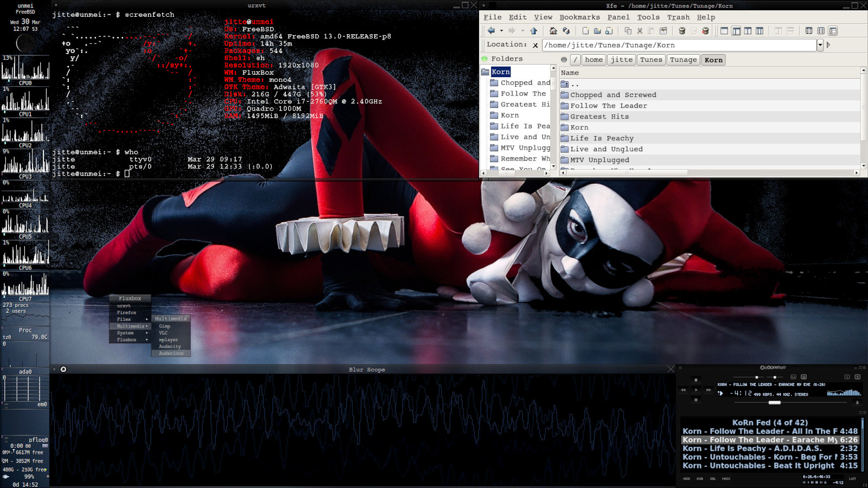Refresh the Xfe panel contents
The height and width of the screenshot is (488, 868).
coord(566,31)
